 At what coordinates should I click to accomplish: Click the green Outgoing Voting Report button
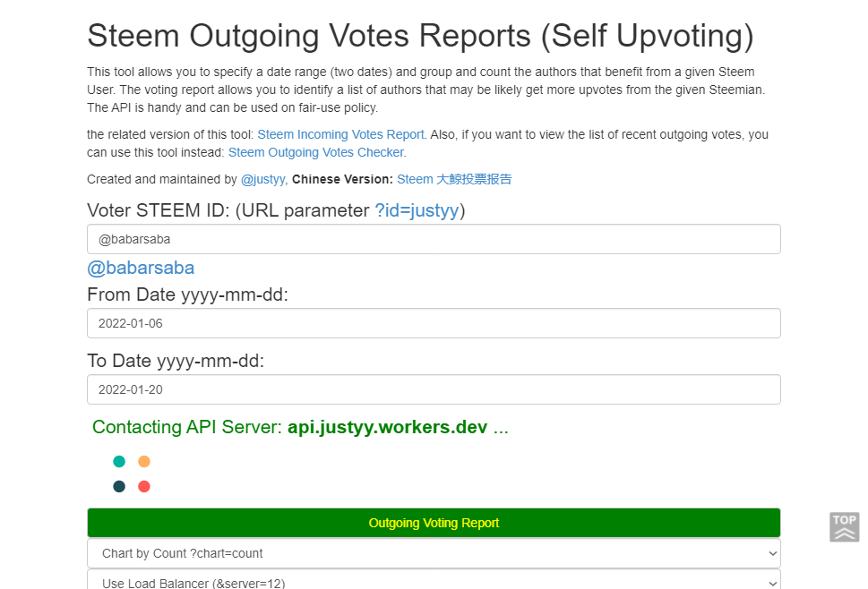coord(434,523)
